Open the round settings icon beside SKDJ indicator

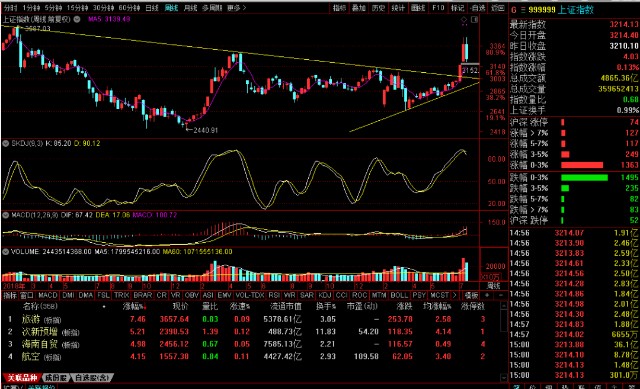pos(6,144)
